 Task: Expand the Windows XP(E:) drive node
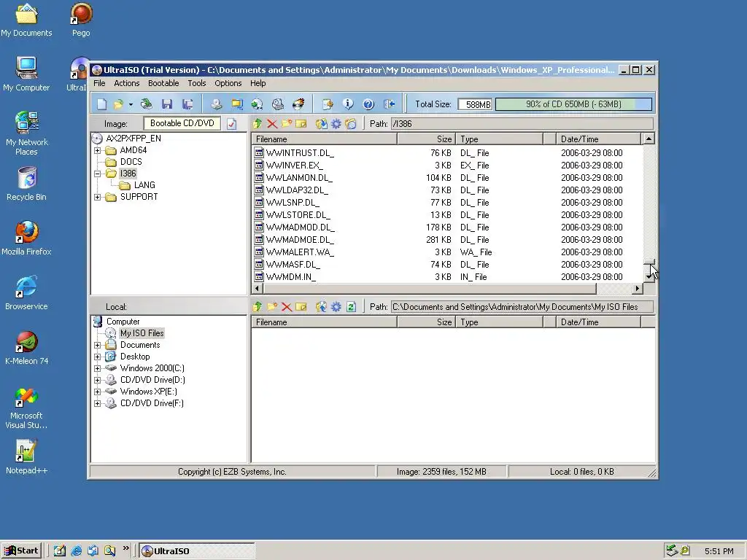tap(98, 392)
